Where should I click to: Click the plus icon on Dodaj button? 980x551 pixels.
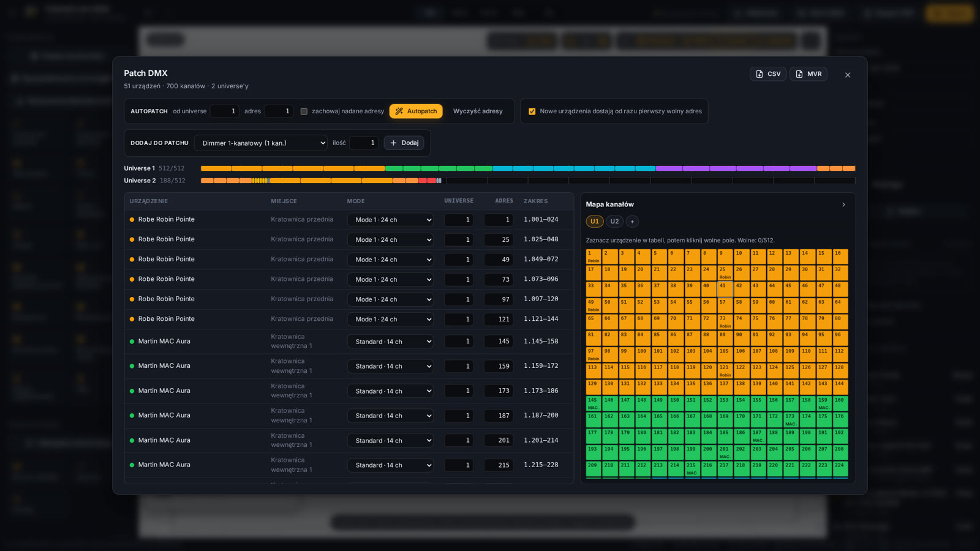coord(393,143)
